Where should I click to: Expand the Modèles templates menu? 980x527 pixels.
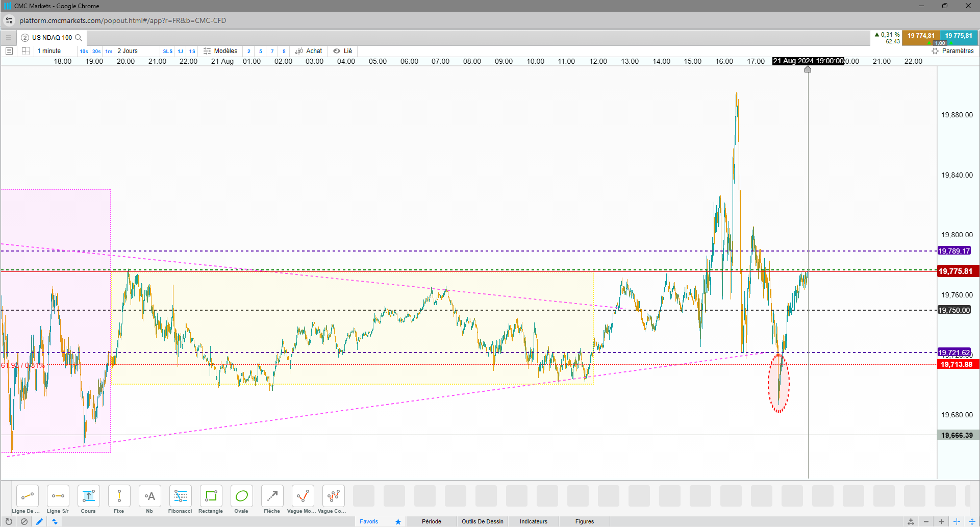[x=220, y=51]
